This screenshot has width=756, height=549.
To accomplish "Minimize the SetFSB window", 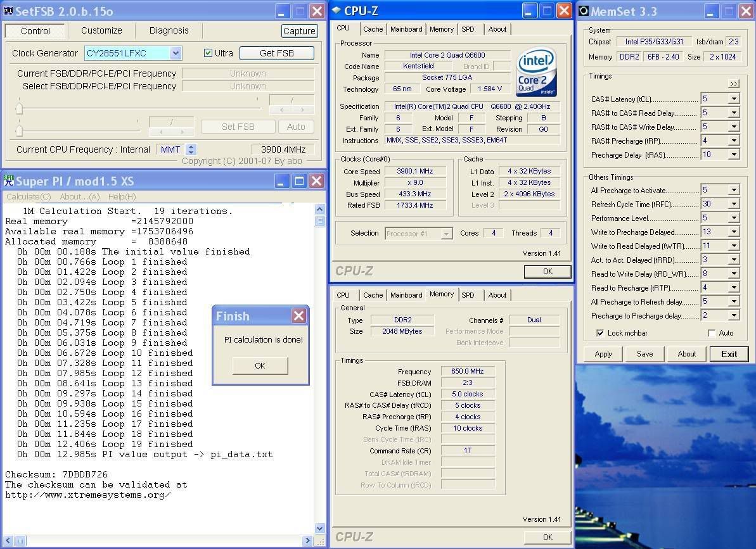I will (283, 11).
